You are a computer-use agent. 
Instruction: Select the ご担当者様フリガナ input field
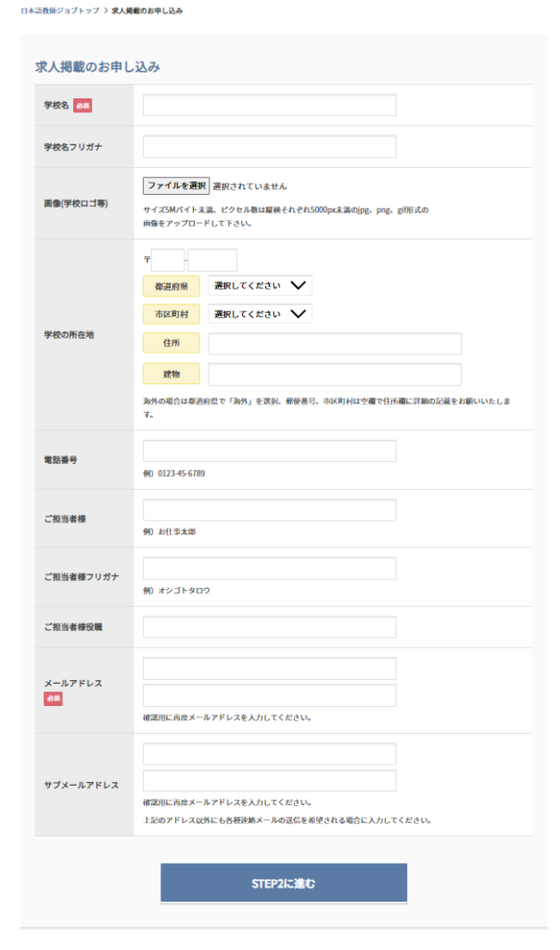269,568
